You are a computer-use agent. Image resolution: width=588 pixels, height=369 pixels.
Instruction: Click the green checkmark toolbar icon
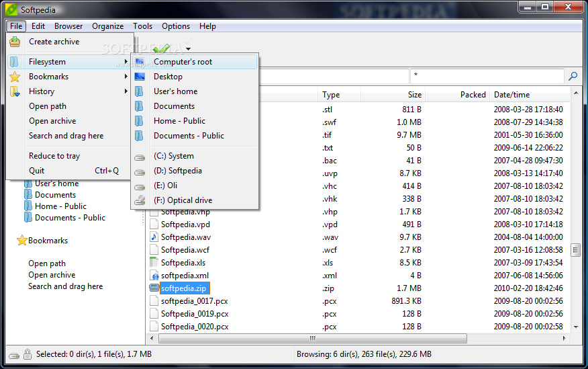[x=162, y=49]
